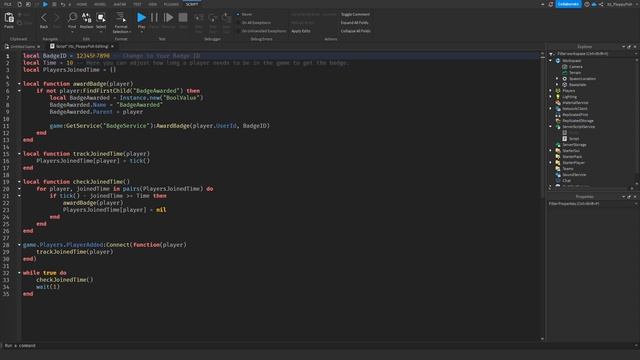Select Players service in Explorer

pos(569,91)
